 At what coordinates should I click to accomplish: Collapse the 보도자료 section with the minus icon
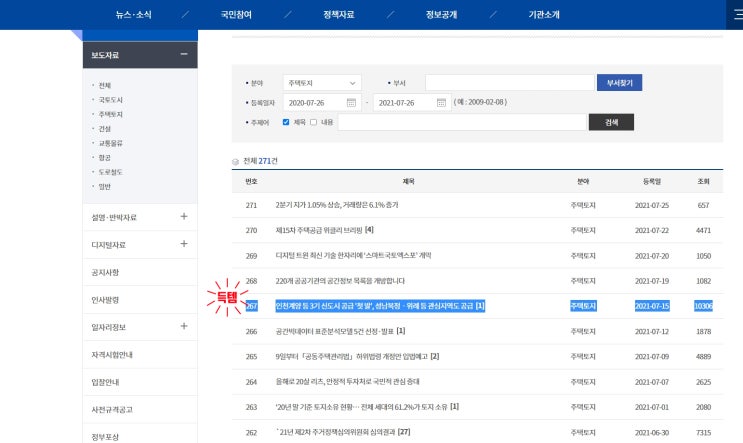184,54
